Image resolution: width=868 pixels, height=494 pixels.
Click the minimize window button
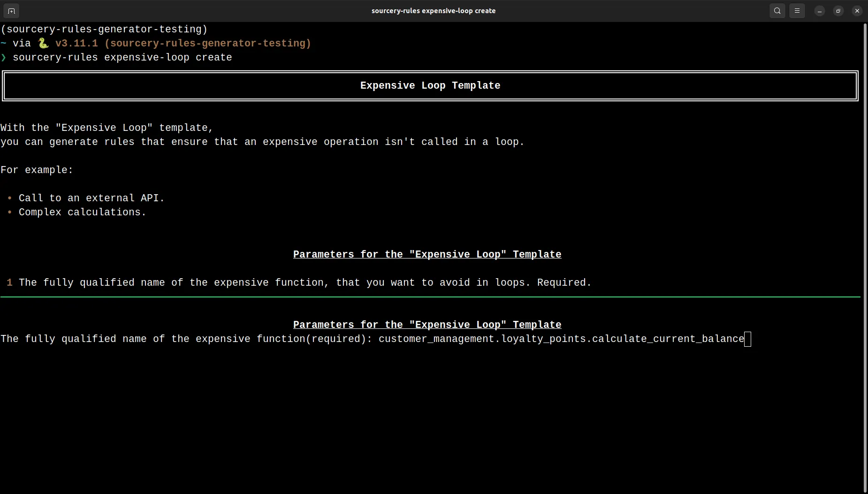819,10
